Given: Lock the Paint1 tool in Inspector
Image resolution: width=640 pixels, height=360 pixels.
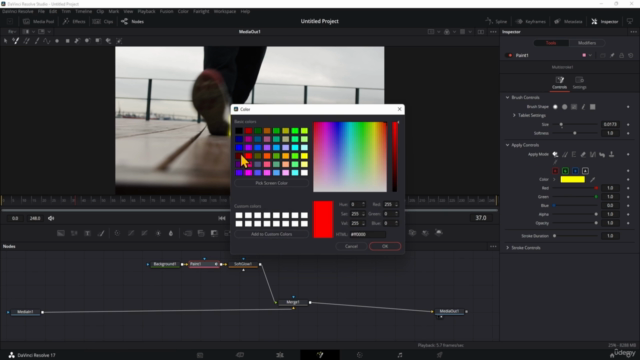Looking at the screenshot, I should (621, 55).
